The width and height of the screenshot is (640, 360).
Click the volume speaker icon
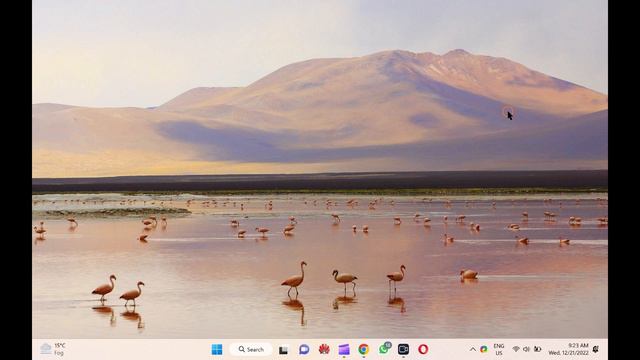[527, 349]
